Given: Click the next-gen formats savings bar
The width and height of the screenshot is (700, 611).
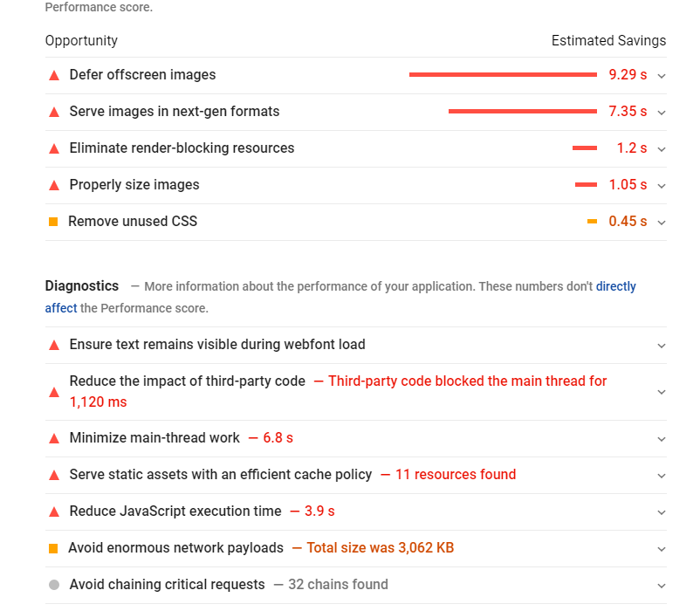Looking at the screenshot, I should pos(522,112).
